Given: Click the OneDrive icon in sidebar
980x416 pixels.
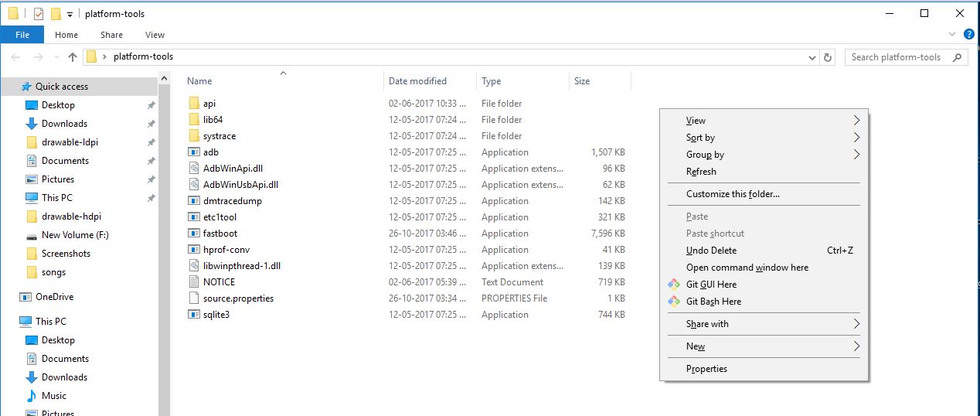Looking at the screenshot, I should pyautogui.click(x=26, y=297).
